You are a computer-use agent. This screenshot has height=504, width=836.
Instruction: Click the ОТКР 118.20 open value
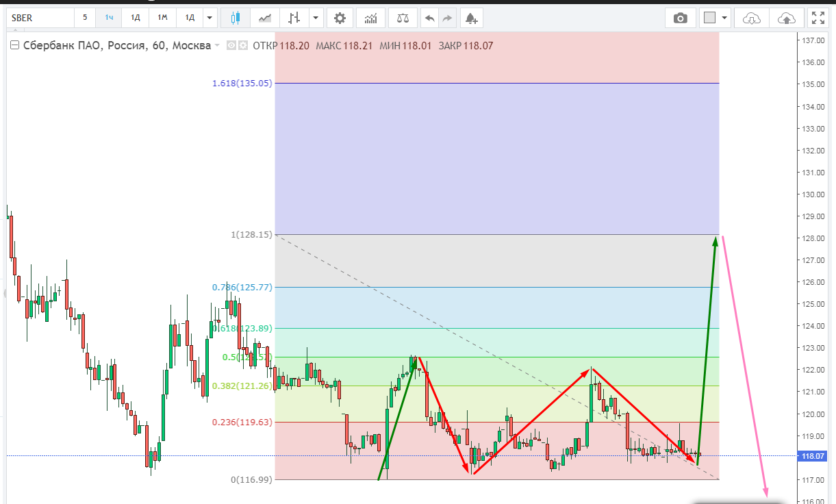tap(281, 46)
